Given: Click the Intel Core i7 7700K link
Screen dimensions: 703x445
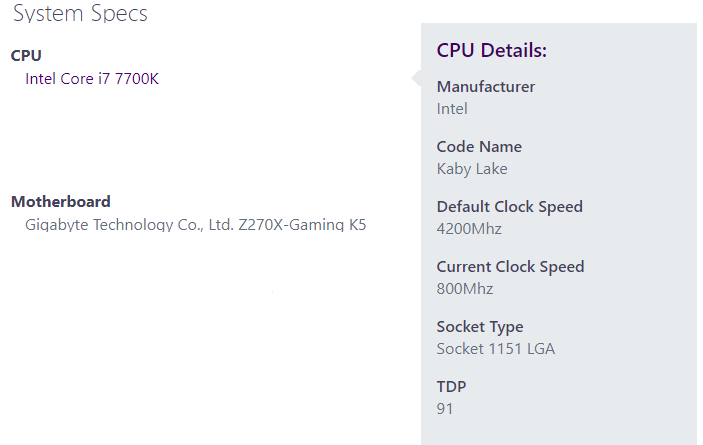Looking at the screenshot, I should tap(92, 79).
